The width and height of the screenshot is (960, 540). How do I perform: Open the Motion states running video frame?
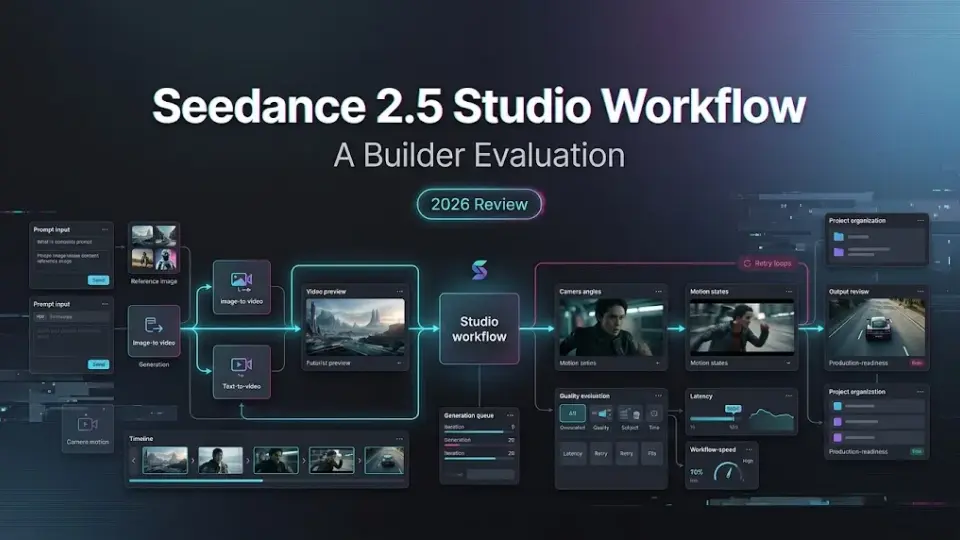(x=742, y=327)
